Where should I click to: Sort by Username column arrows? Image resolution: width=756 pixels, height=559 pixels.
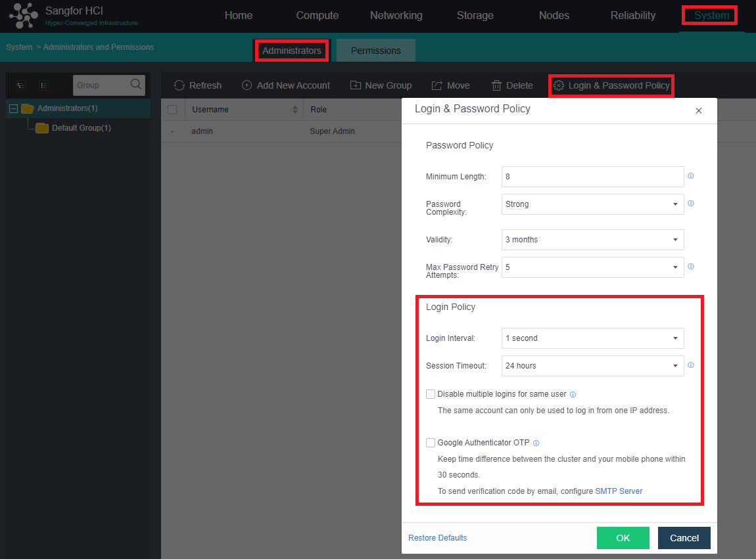[x=295, y=110]
